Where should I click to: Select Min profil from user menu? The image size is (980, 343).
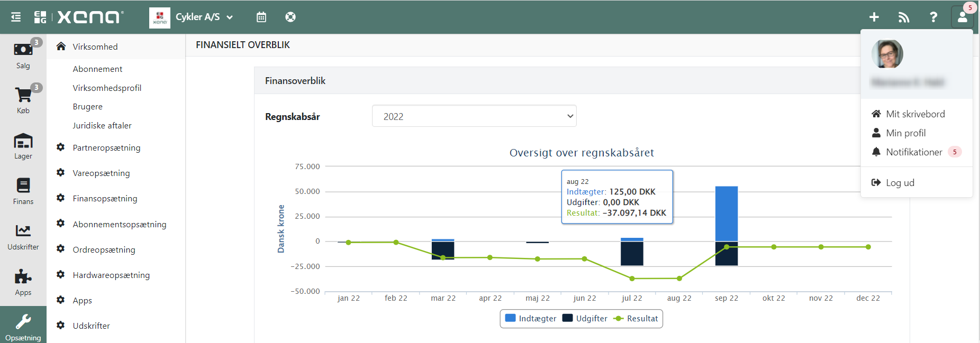pos(905,133)
